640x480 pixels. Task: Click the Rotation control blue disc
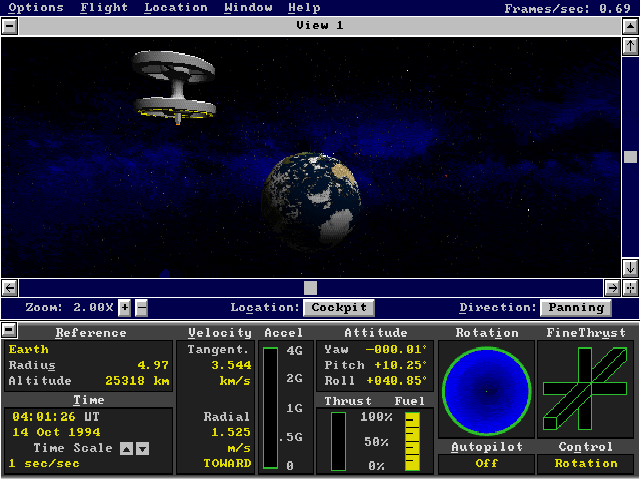pos(484,389)
